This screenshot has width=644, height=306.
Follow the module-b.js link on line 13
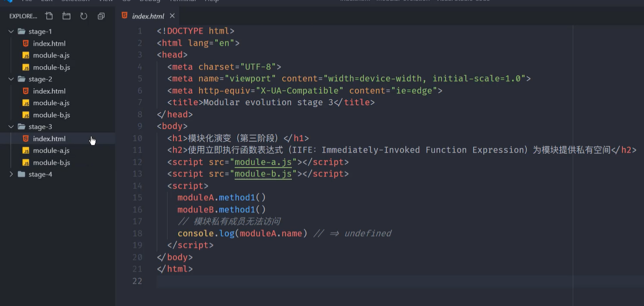[x=263, y=174]
